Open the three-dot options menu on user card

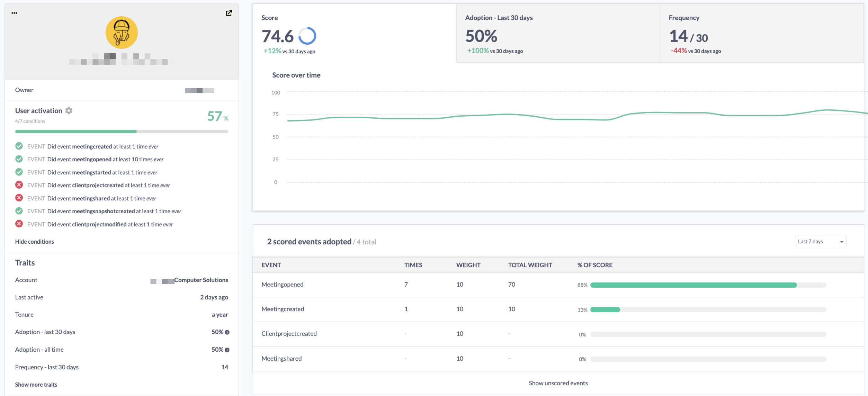coord(14,13)
